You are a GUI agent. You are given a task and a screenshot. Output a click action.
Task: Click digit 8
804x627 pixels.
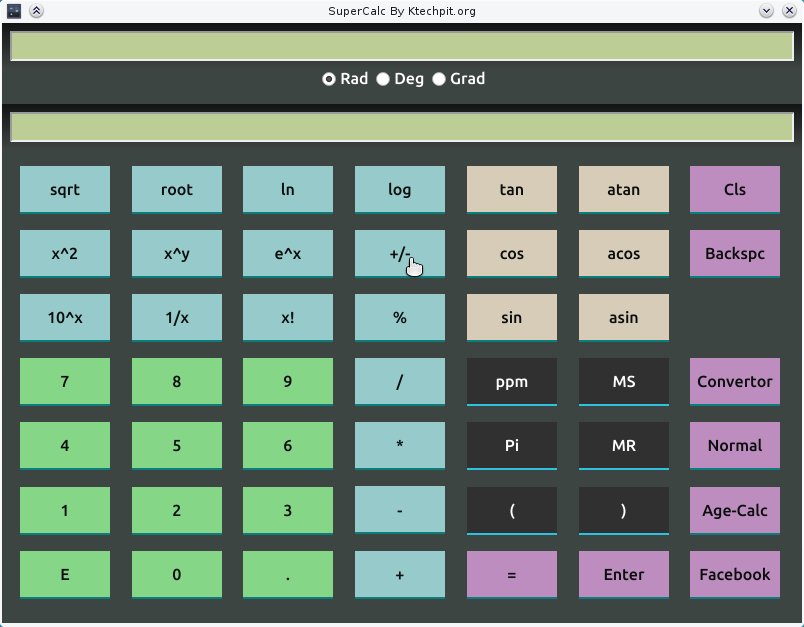177,381
